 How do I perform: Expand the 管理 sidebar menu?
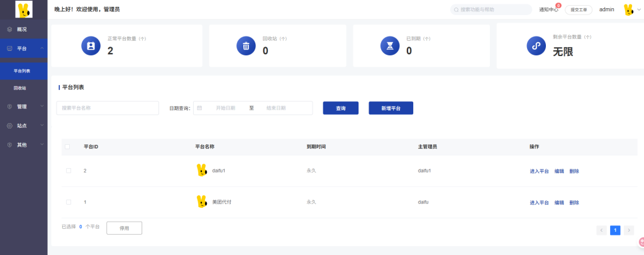tap(23, 106)
